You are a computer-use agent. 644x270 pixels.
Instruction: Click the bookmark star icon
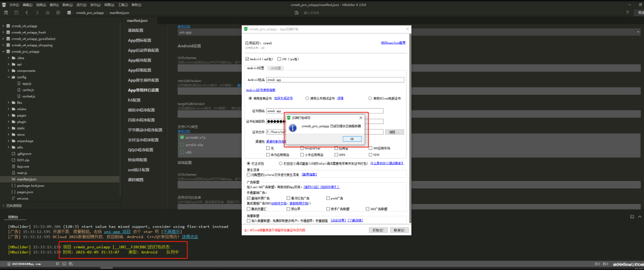pos(48,13)
